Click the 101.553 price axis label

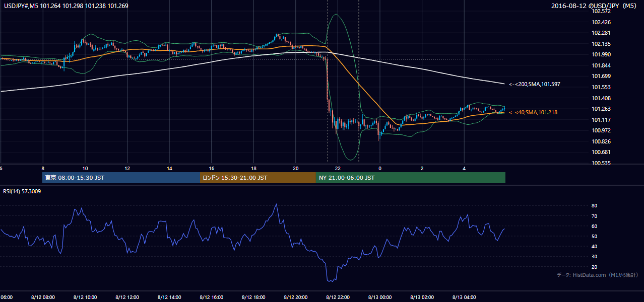pyautogui.click(x=602, y=87)
